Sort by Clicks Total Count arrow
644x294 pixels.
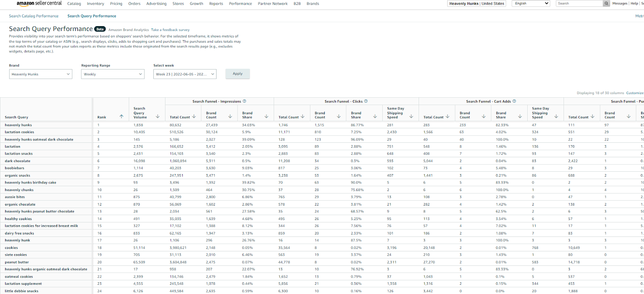tap(303, 117)
